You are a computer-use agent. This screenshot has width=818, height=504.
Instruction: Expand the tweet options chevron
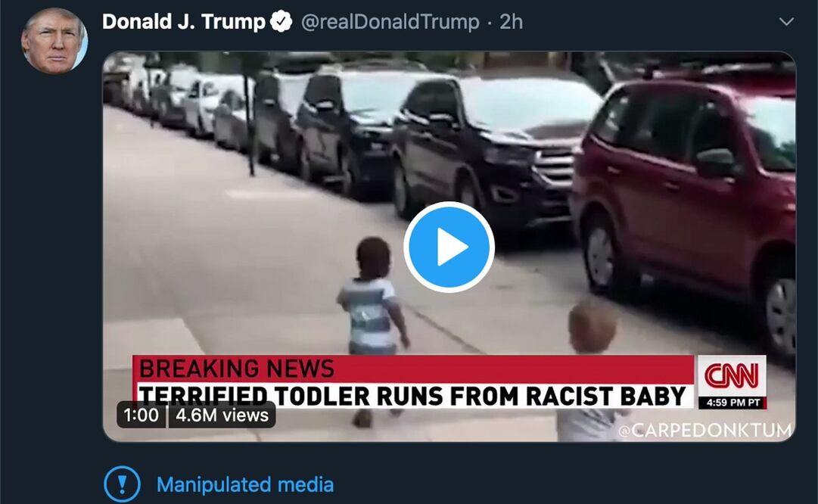pyautogui.click(x=786, y=21)
